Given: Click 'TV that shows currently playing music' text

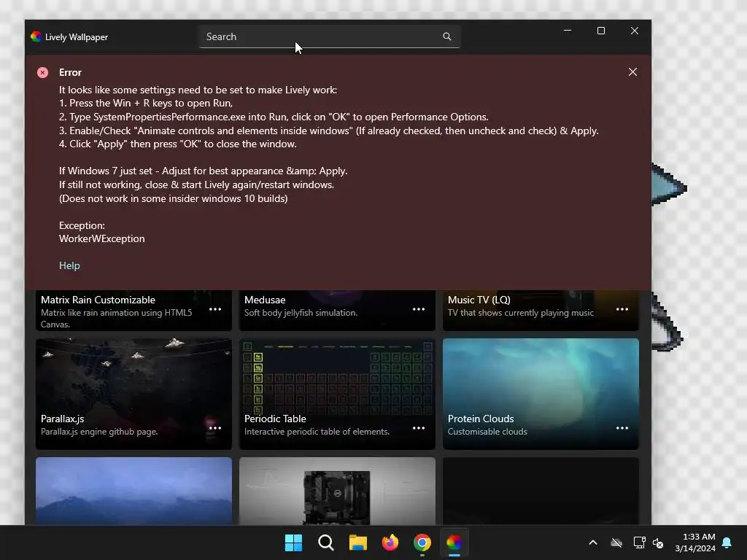Looking at the screenshot, I should coord(521,313).
